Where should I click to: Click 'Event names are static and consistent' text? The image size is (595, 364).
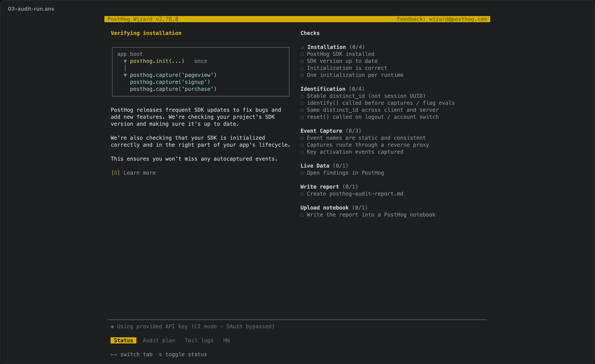click(366, 138)
